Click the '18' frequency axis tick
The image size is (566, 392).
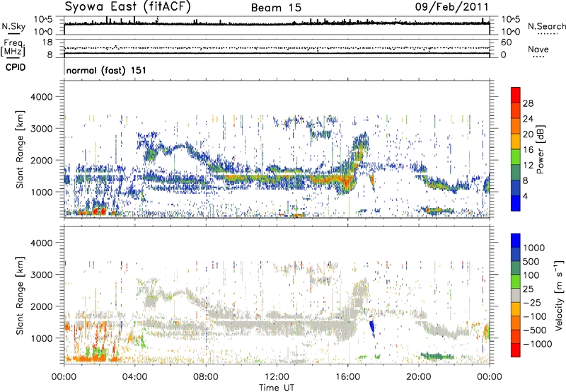pos(47,42)
